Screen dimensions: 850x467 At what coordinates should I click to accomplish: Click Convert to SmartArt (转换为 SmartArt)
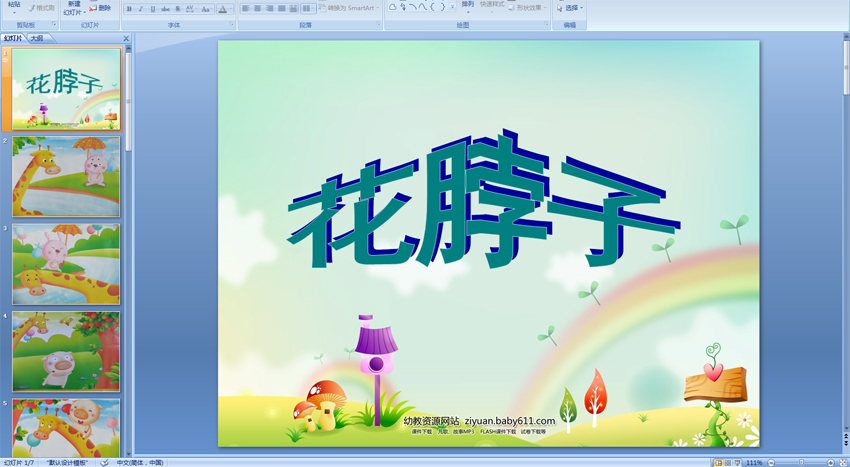(x=347, y=8)
